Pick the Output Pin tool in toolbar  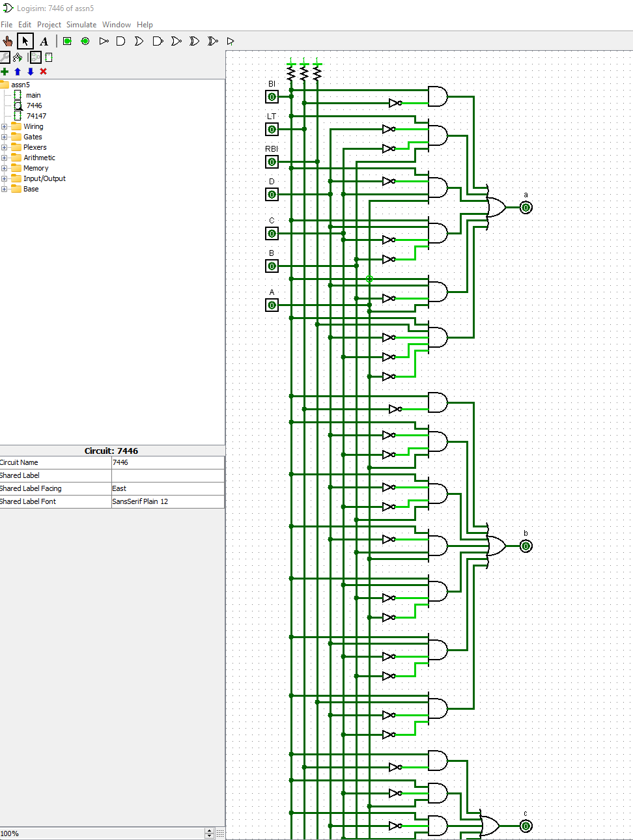tap(85, 41)
